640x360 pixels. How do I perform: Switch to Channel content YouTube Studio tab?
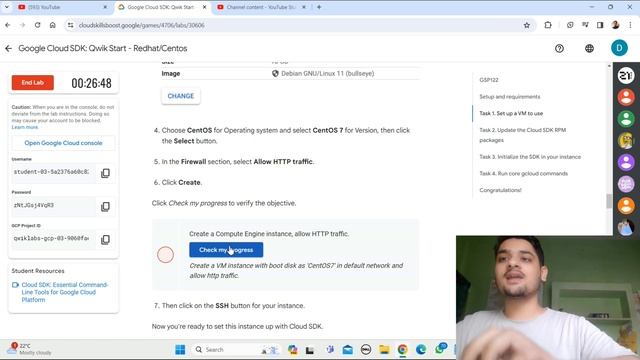click(261, 7)
